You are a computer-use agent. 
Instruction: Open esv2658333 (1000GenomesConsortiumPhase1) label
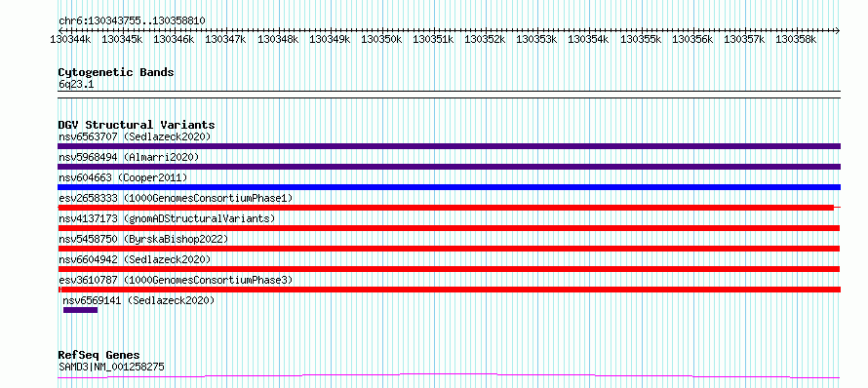pyautogui.click(x=176, y=198)
